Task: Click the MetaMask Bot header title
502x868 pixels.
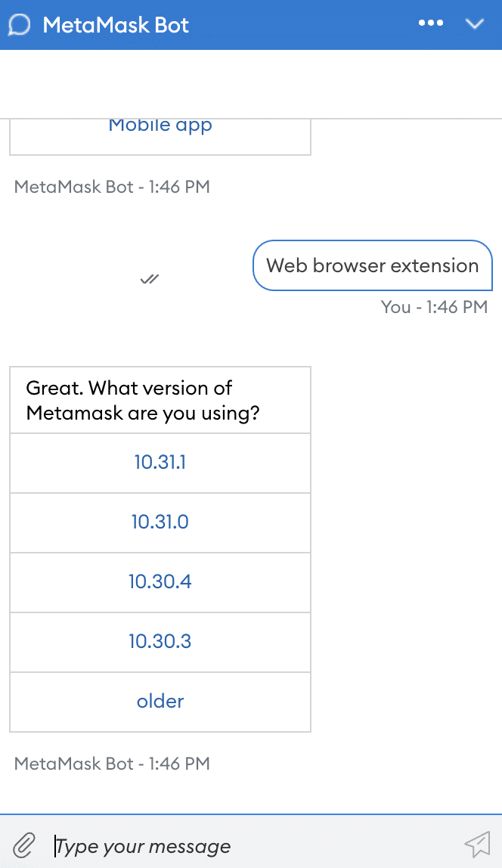Action: [x=116, y=25]
